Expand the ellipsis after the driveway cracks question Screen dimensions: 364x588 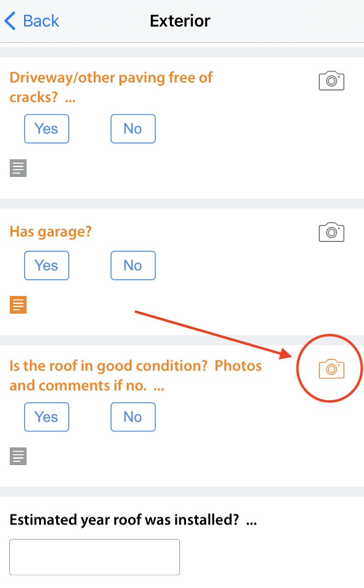(x=70, y=98)
